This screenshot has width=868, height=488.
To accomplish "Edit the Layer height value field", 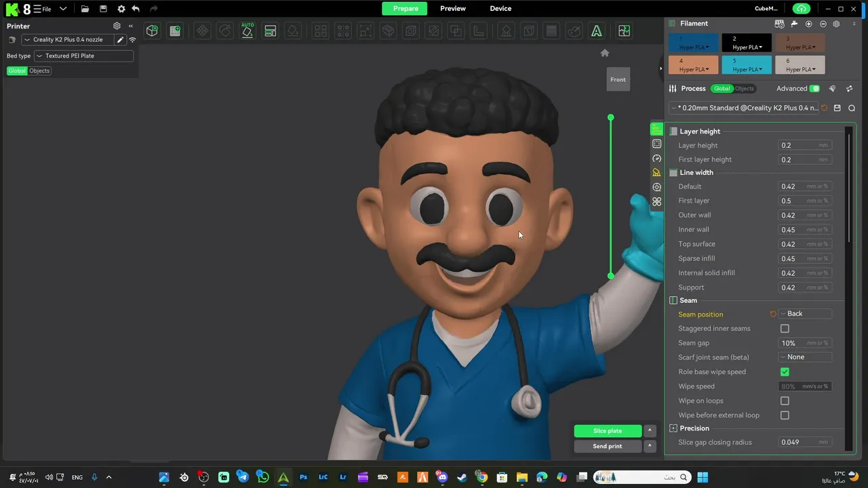I will tap(804, 145).
